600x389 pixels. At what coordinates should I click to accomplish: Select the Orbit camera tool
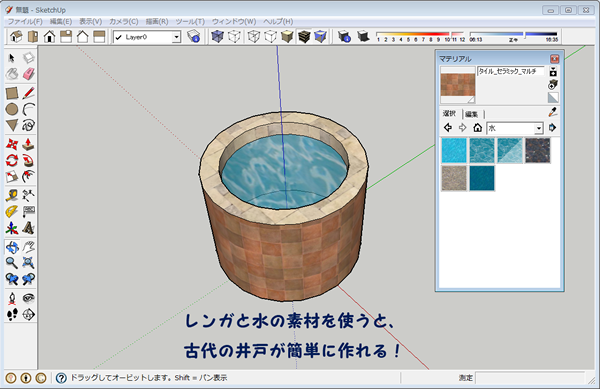(12, 247)
